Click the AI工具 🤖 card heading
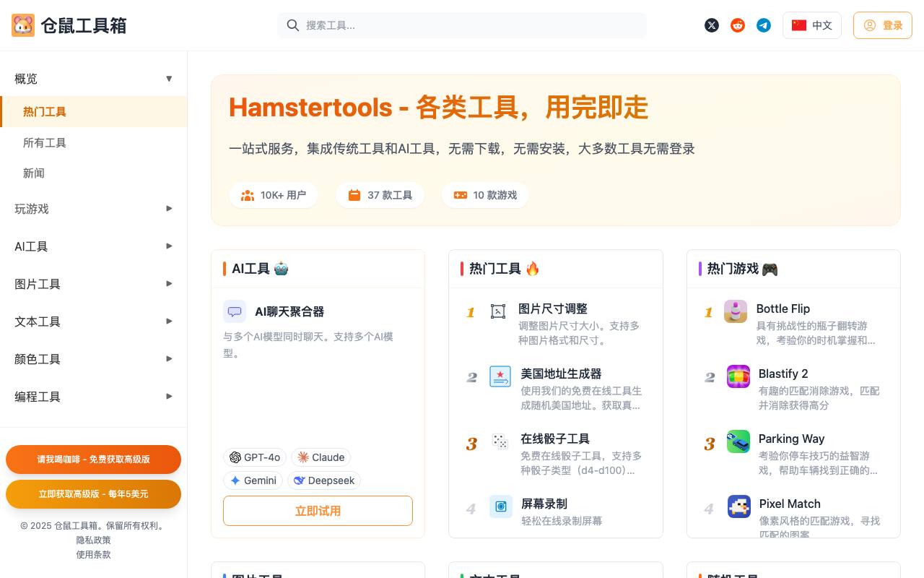Viewport: 924px width, 578px height. pyautogui.click(x=261, y=269)
